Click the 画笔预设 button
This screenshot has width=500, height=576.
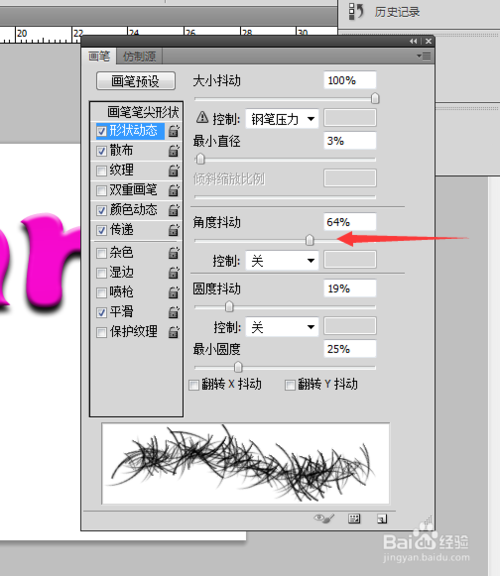click(136, 81)
